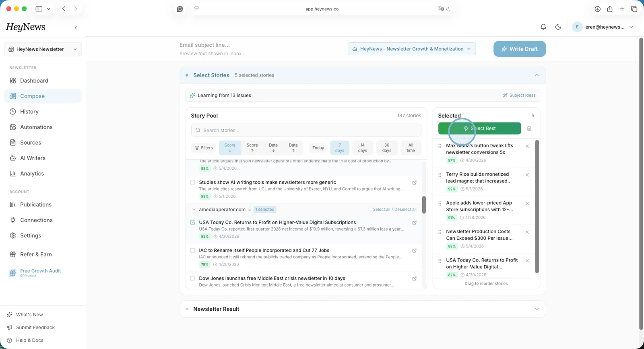The width and height of the screenshot is (644, 349).
Task: Open new Safari tab
Action: 622,9
